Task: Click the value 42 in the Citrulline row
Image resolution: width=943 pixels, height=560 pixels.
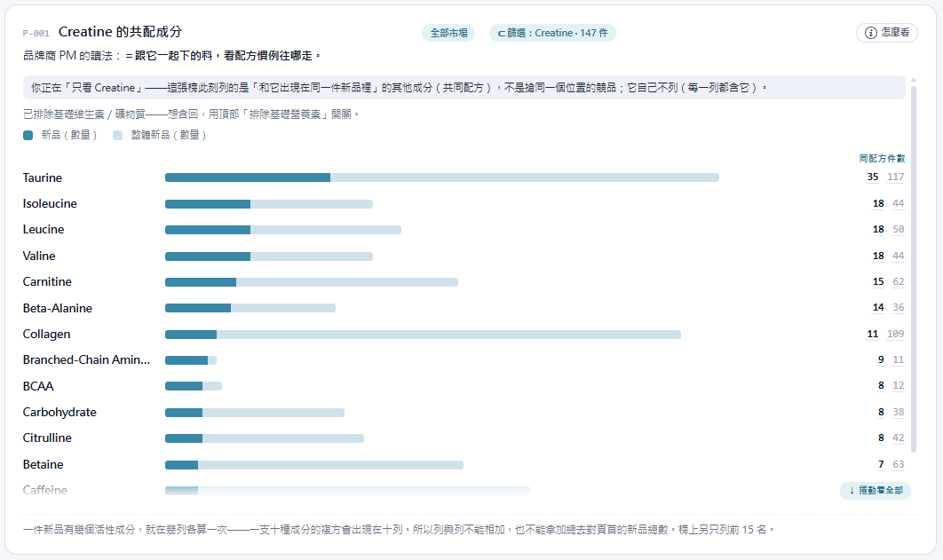Action: 899,438
